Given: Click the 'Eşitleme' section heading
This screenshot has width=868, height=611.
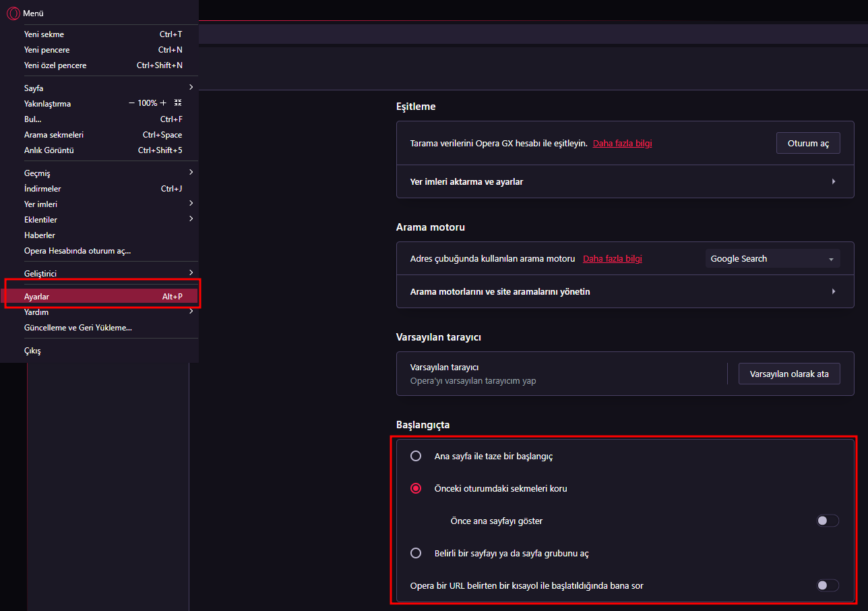Looking at the screenshot, I should 416,107.
